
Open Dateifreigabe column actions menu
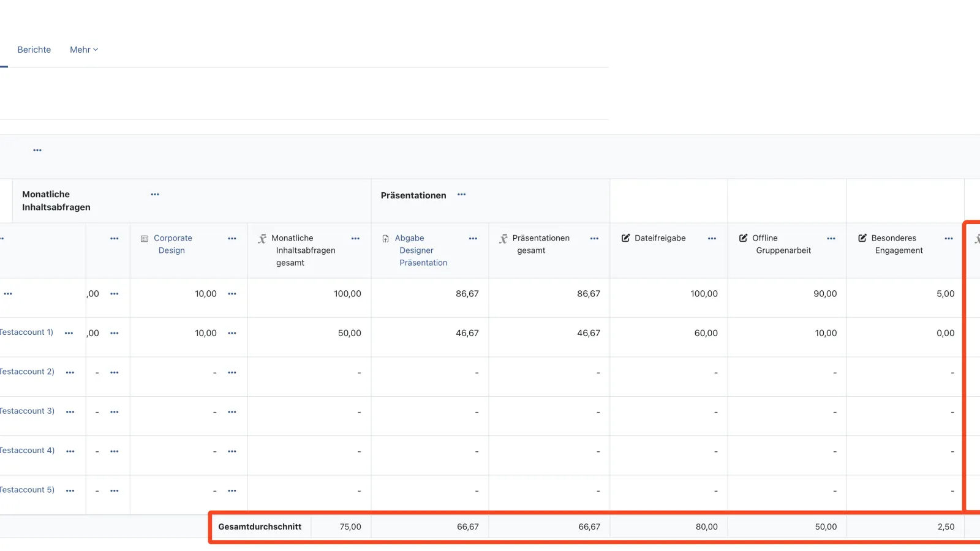pos(712,239)
